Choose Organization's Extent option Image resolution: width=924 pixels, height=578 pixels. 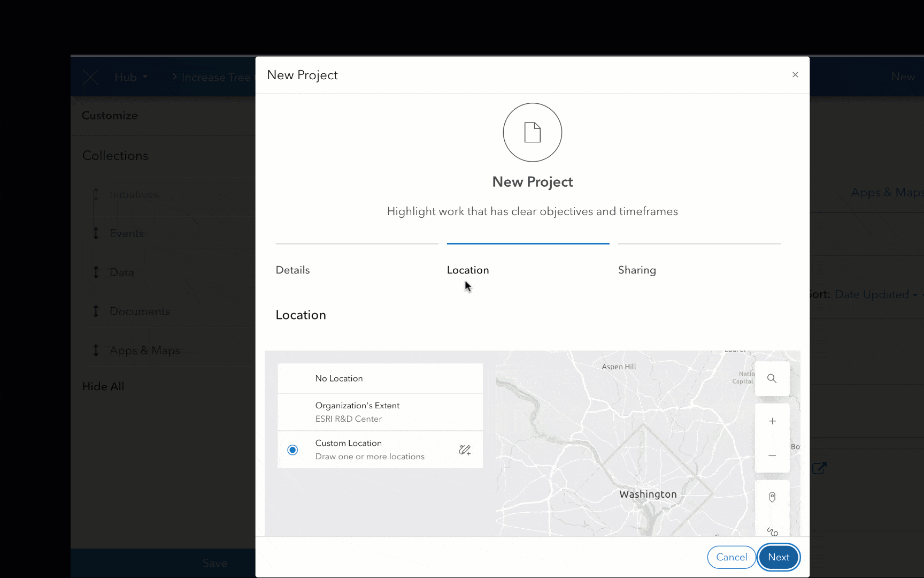click(380, 412)
